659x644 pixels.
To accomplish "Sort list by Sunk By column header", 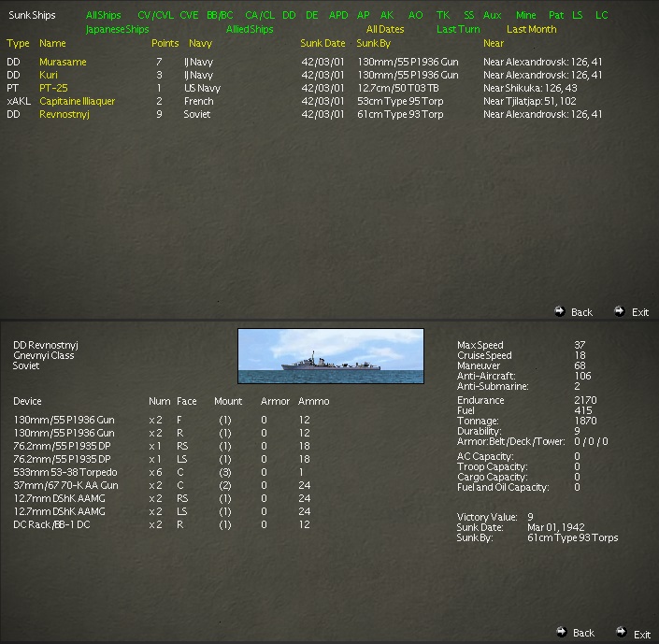I will pos(374,43).
